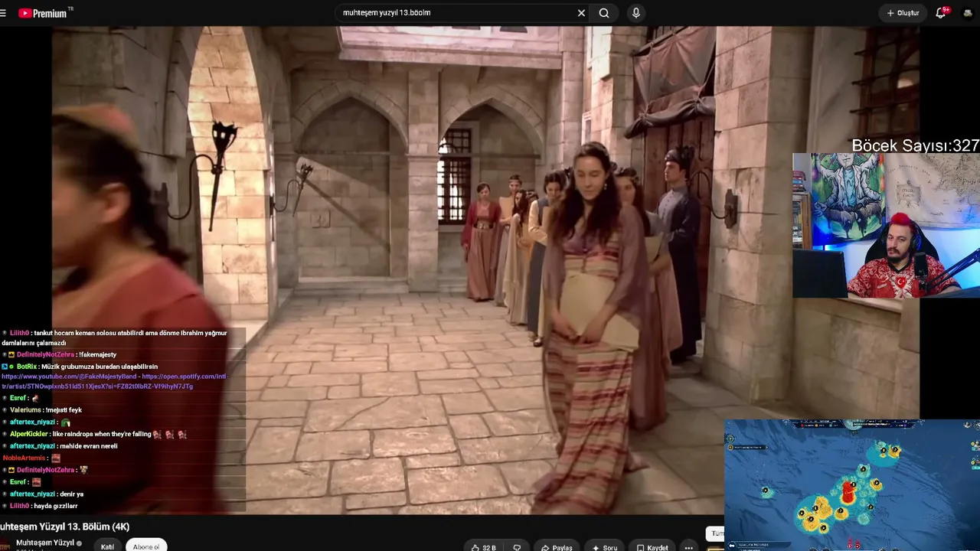Click the 'hayda gızzllarr' chat message
980x551 pixels.
click(x=55, y=506)
